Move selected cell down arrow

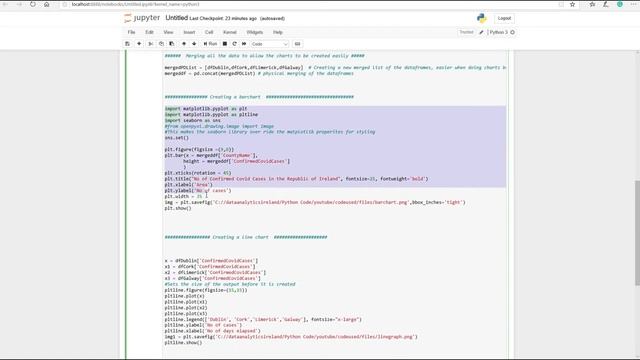click(194, 44)
